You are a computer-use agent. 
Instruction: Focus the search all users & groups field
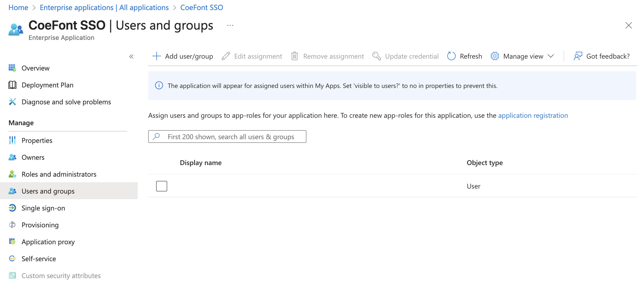227,137
